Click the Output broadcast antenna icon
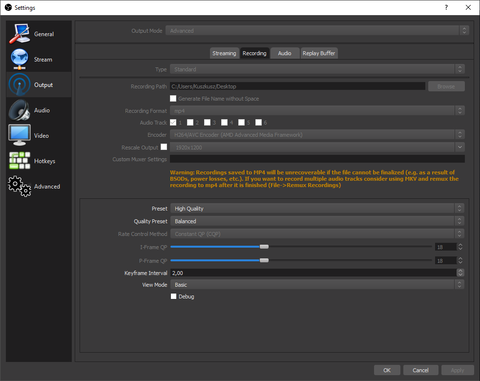 pyautogui.click(x=19, y=85)
